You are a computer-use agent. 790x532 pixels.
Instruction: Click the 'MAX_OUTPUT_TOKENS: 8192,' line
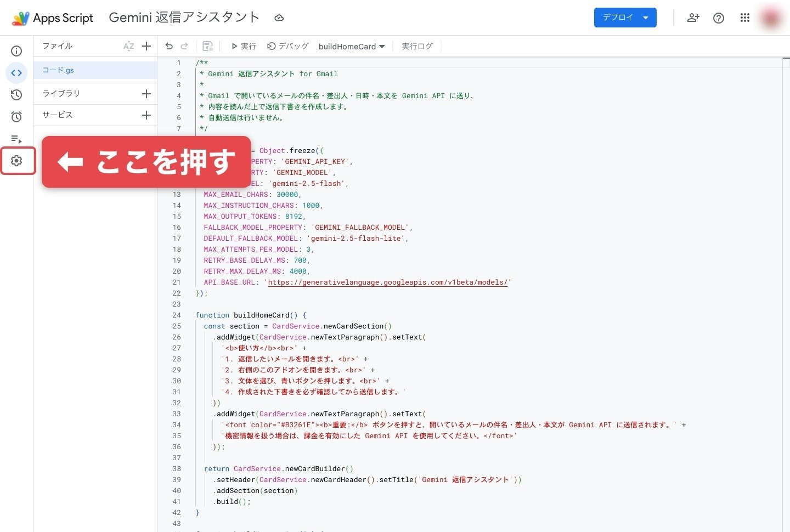coord(255,217)
